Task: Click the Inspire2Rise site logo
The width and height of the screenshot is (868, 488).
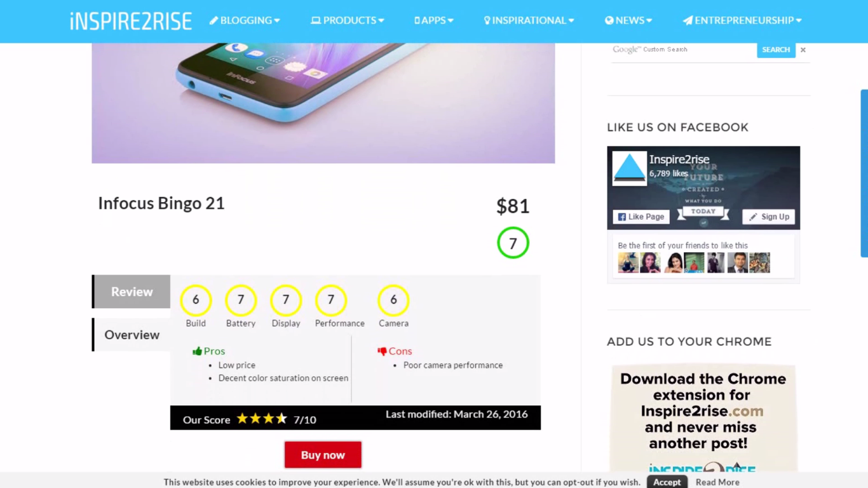Action: pyautogui.click(x=131, y=21)
